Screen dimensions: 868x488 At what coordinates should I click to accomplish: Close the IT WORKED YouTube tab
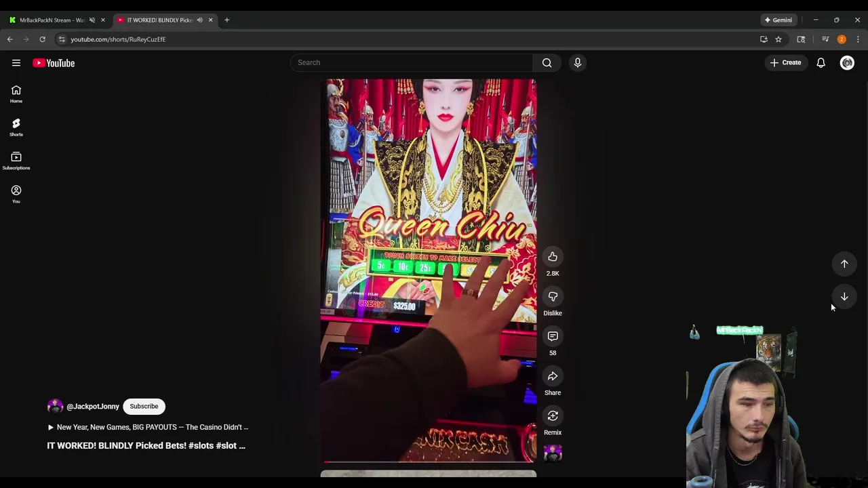[210, 20]
